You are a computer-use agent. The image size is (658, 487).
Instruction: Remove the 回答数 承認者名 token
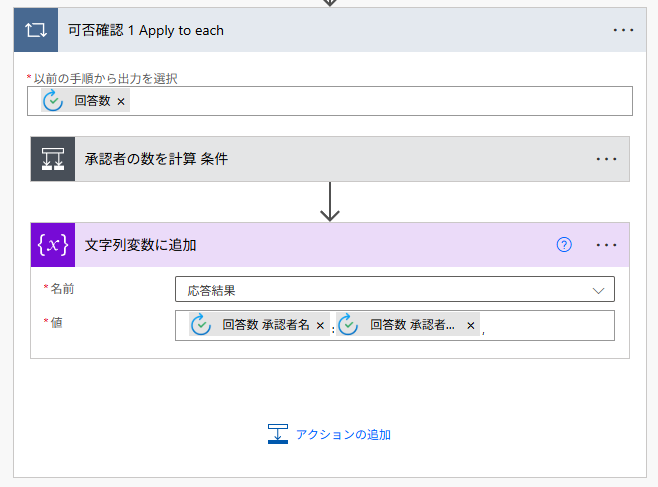320,326
